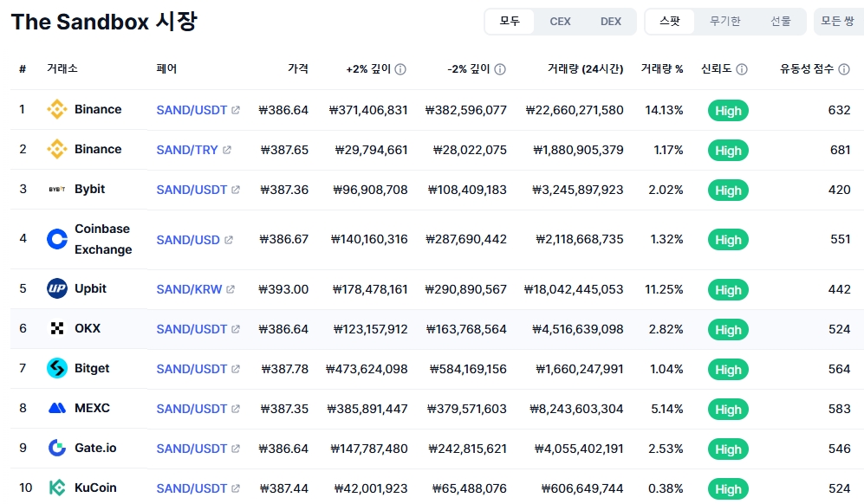Select the 스팟 market tab
Screen dimensions: 864x504
pyautogui.click(x=670, y=22)
